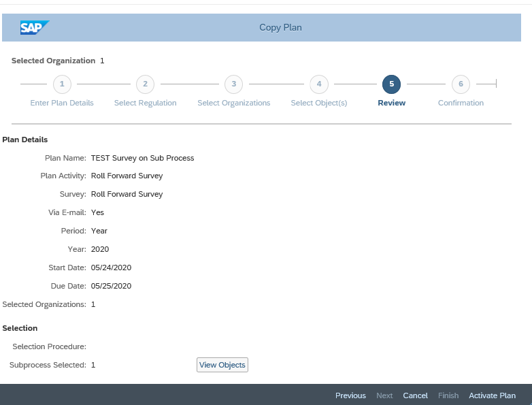
Task: Click the 'Subprocess Selected:' label
Action: click(48, 365)
